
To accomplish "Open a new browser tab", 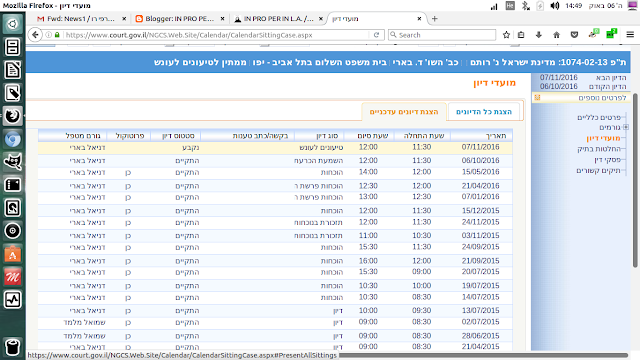I will coord(435,18).
